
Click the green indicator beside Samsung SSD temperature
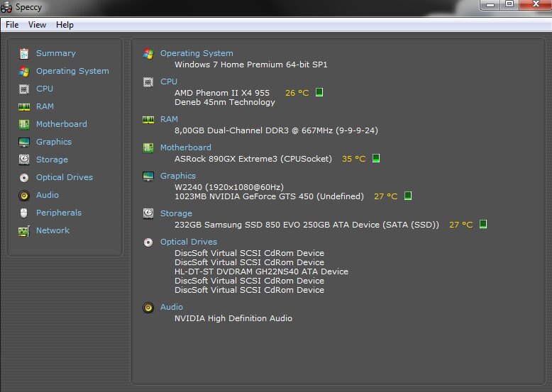[483, 224]
